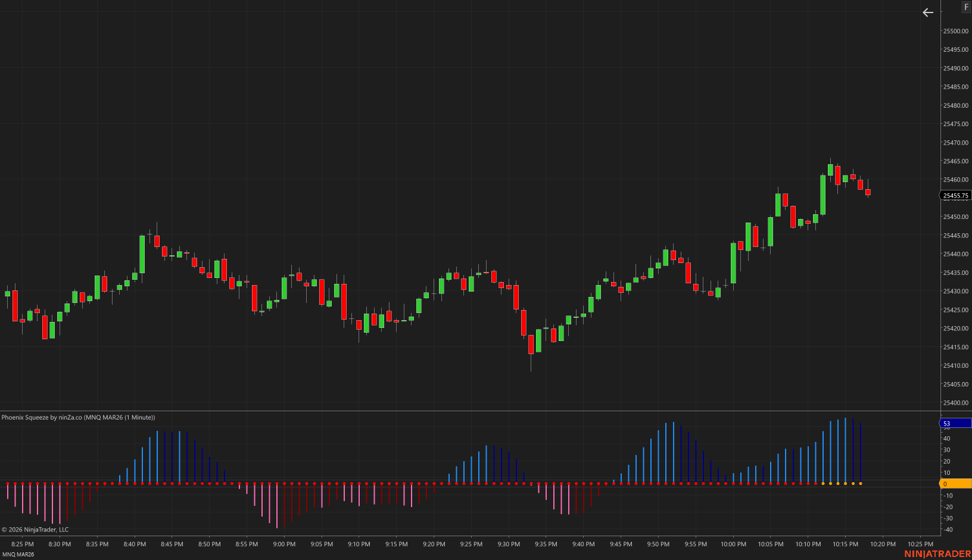
Task: Select the tall green candle near 8:41 PM
Action: pyautogui.click(x=142, y=254)
